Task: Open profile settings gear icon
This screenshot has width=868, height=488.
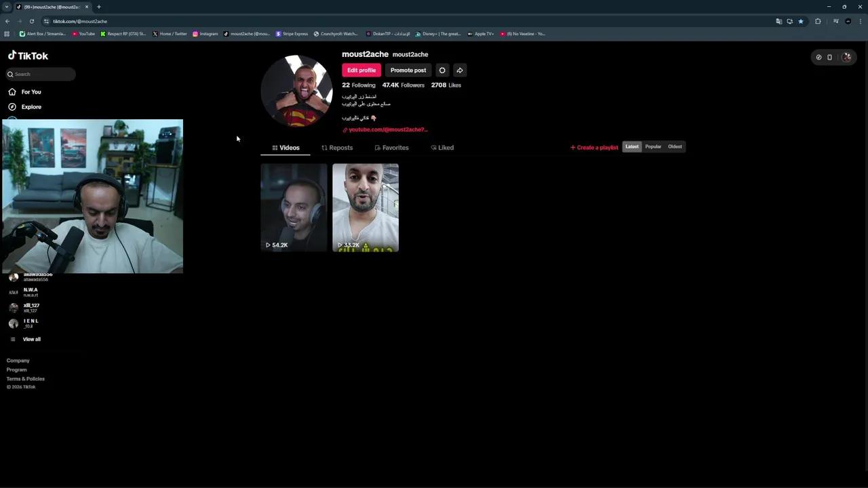Action: (442, 70)
